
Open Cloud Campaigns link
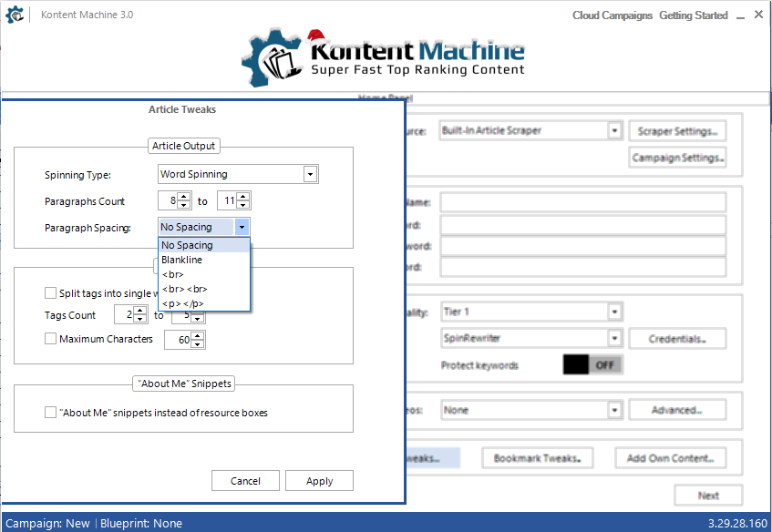(612, 15)
